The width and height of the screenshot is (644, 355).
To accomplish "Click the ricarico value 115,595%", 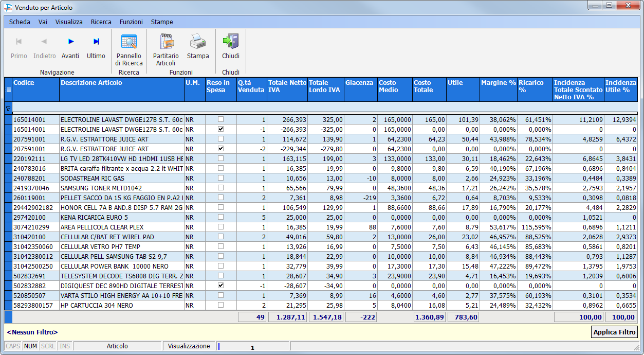I will (x=535, y=227).
